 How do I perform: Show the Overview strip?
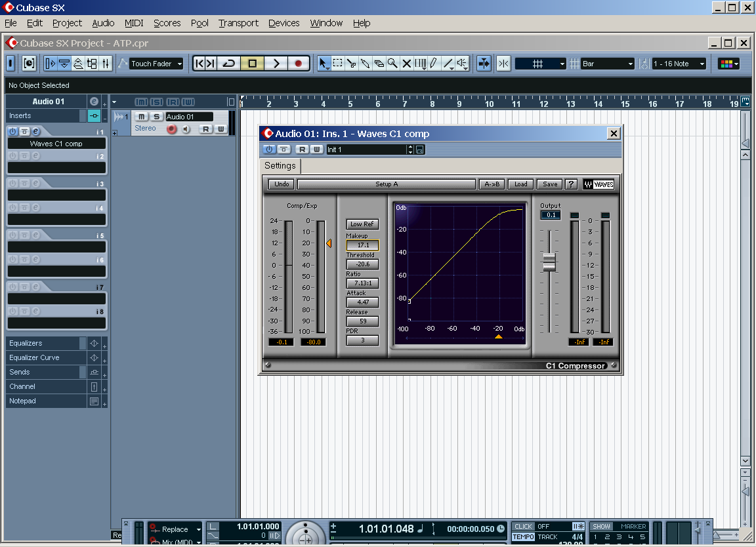[x=77, y=64]
